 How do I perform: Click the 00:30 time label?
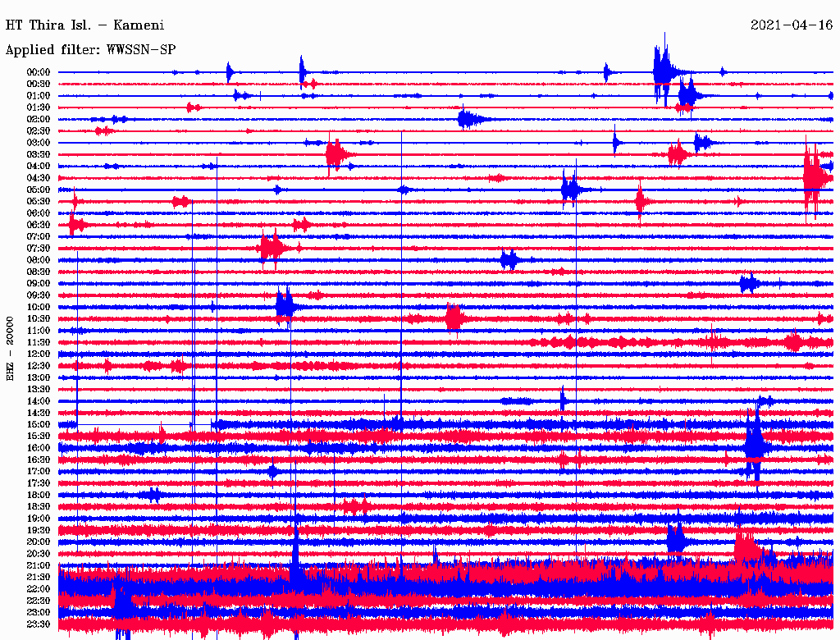(x=39, y=84)
